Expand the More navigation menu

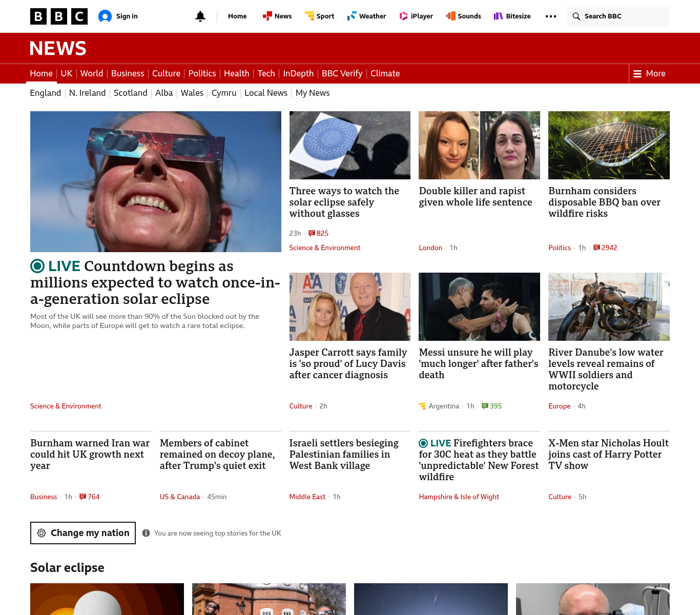coord(649,74)
